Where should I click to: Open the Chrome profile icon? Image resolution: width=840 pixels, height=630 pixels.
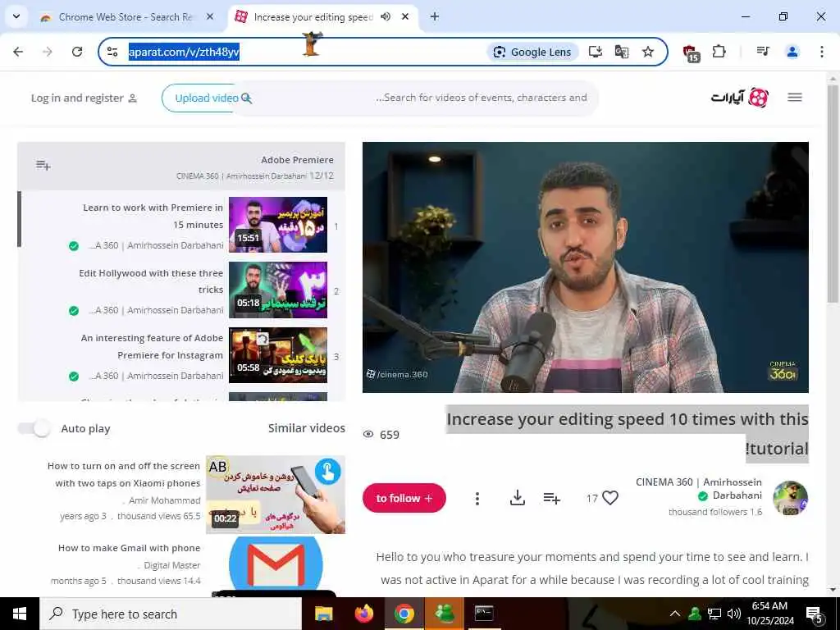tap(792, 52)
